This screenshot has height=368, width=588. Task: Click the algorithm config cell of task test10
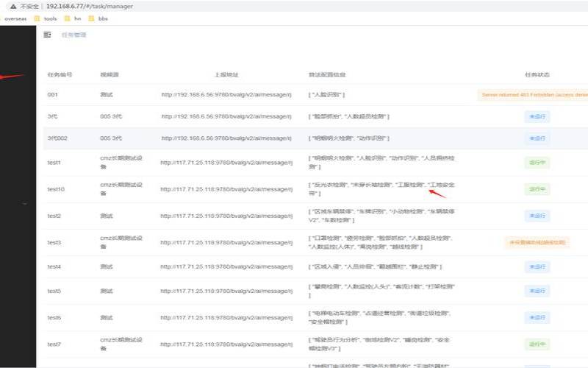(x=381, y=189)
